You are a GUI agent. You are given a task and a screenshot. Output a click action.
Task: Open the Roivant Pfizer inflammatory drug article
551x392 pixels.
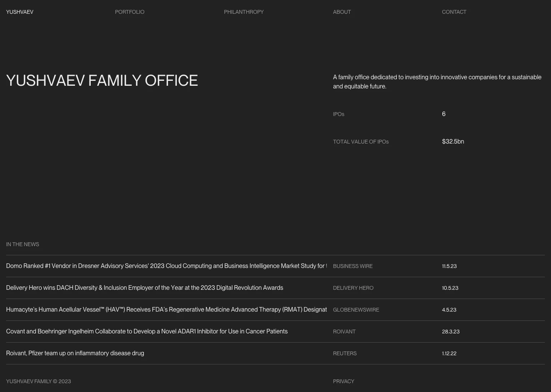[75, 353]
